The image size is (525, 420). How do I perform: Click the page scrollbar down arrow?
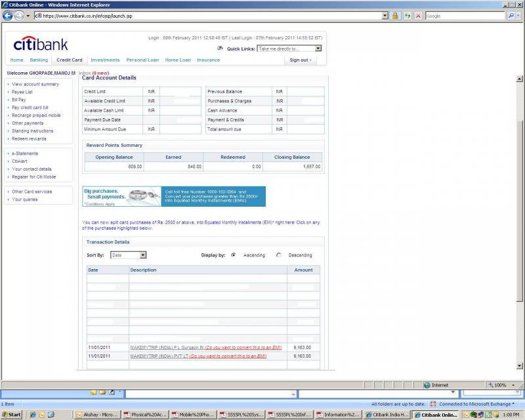pyautogui.click(x=519, y=366)
